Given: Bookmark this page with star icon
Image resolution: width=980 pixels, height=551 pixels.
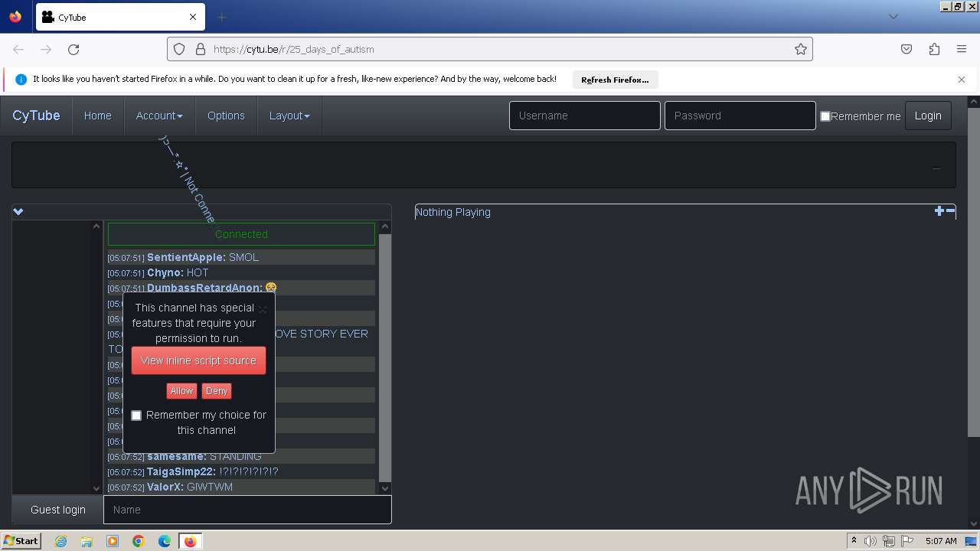Looking at the screenshot, I should pos(801,49).
